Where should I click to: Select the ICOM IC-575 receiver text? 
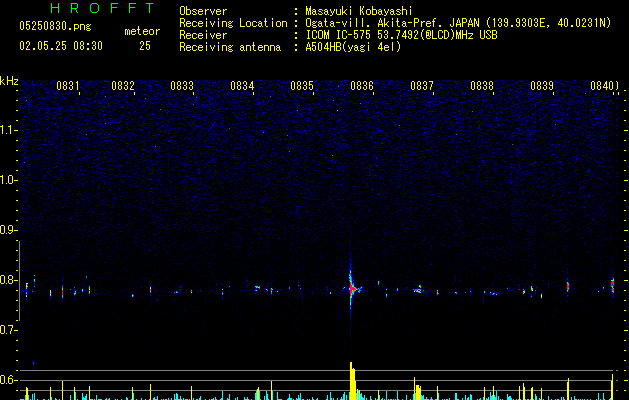(401, 35)
